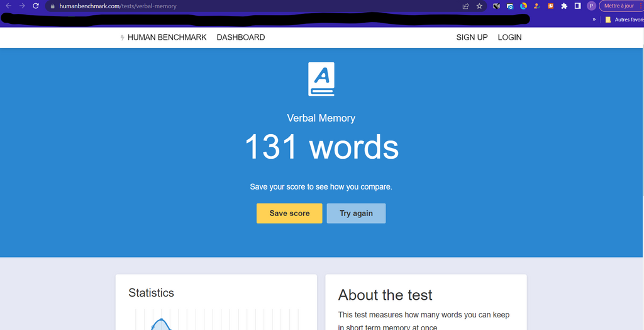This screenshot has height=330, width=644.
Task: Open the Extensions puzzle piece menu
Action: click(x=564, y=6)
